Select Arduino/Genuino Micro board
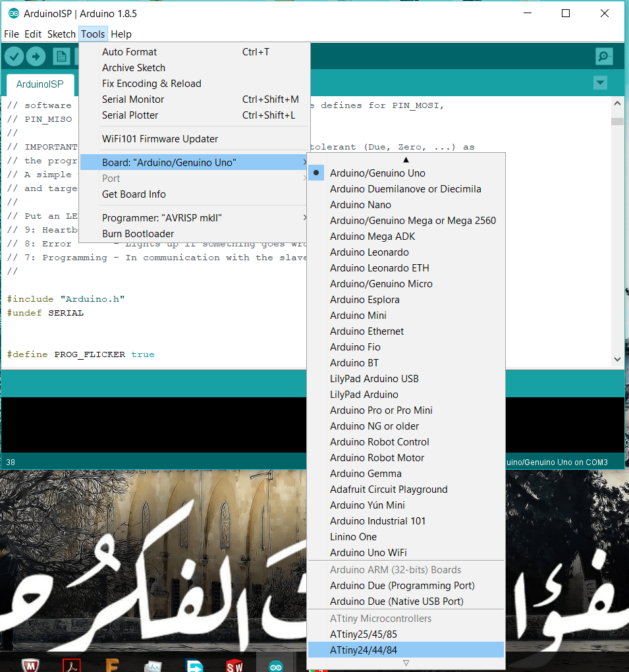The image size is (629, 672). tap(406, 284)
